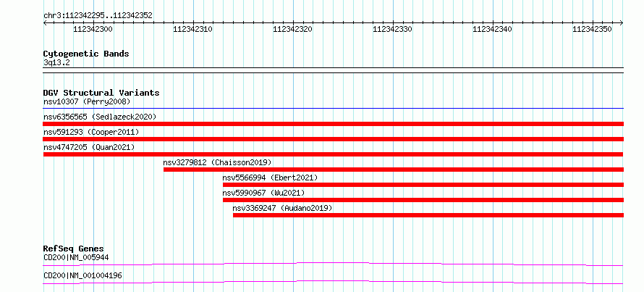Open the nsv4747205 (Quan2021) variant label
Image resolution: width=644 pixels, height=292 pixels.
click(x=89, y=147)
